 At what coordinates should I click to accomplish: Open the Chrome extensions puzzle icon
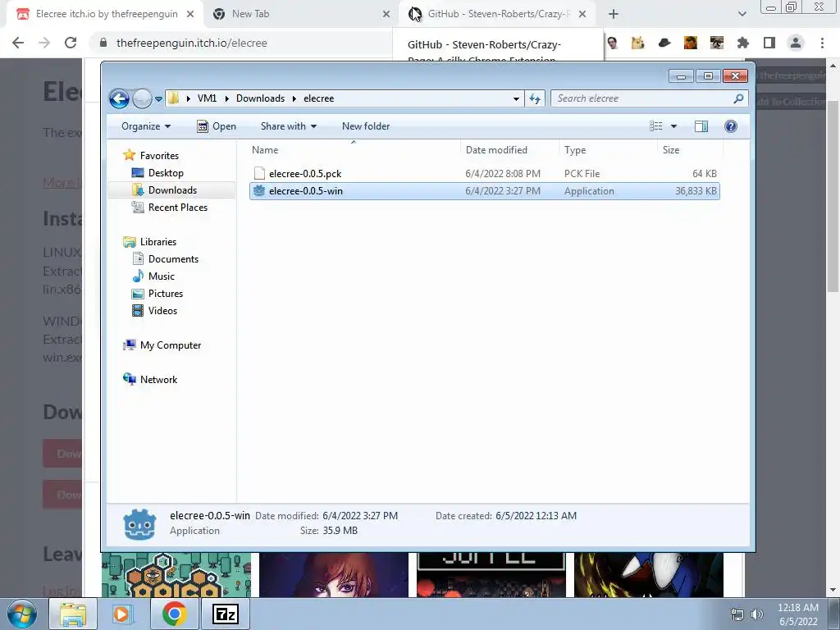point(743,43)
